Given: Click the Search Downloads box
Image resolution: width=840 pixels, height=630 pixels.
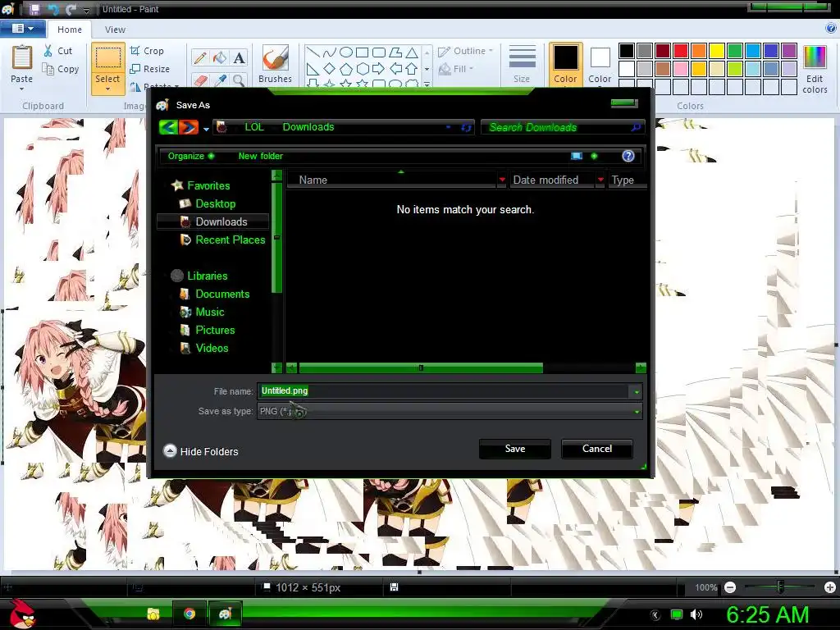Looking at the screenshot, I should [x=563, y=127].
